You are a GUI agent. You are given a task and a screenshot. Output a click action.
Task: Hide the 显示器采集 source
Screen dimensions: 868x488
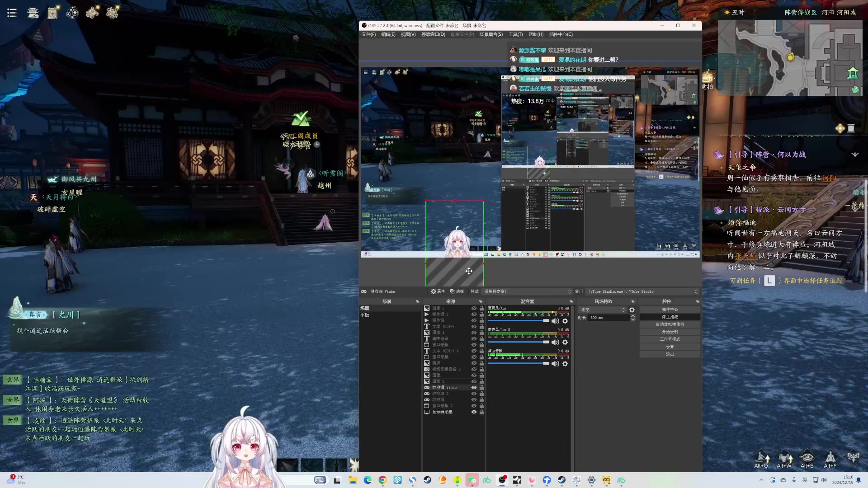pos(474,412)
